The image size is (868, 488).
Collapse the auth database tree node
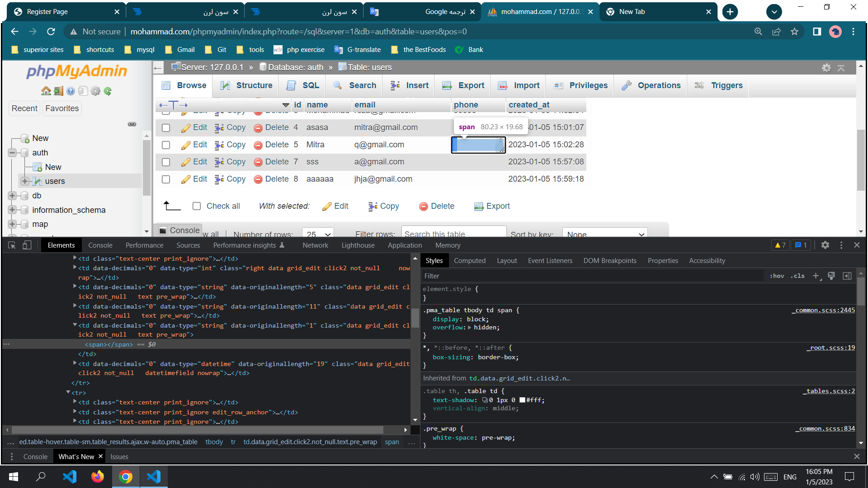tap(12, 153)
